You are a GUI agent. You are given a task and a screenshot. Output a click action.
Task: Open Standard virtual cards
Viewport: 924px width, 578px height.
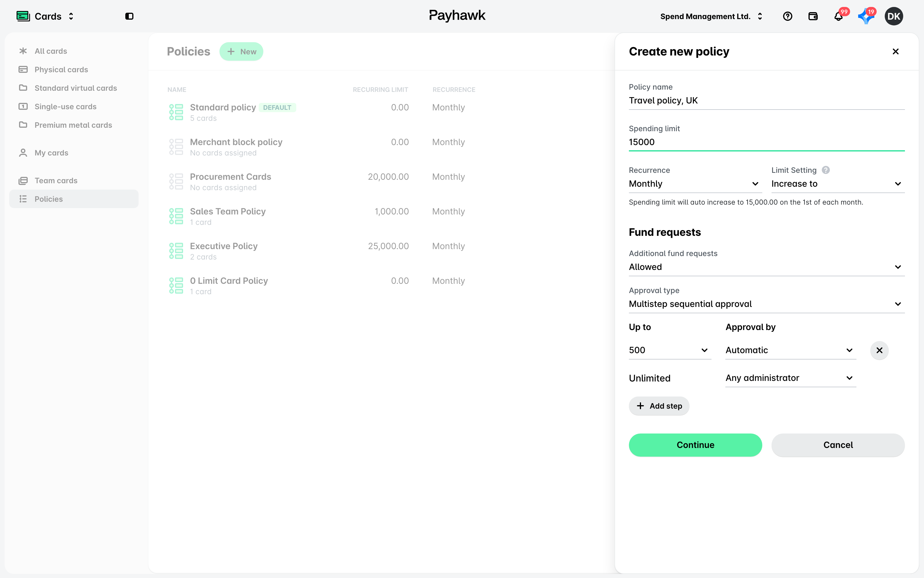click(x=74, y=88)
